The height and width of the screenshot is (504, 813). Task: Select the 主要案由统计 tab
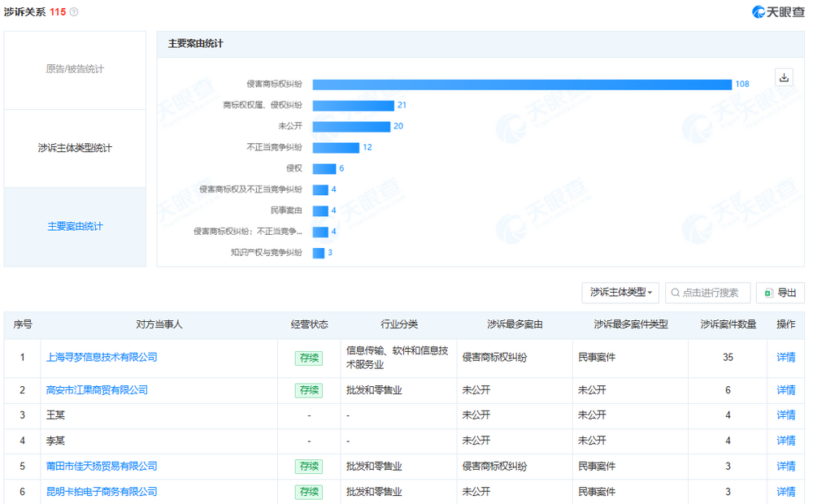(x=75, y=227)
